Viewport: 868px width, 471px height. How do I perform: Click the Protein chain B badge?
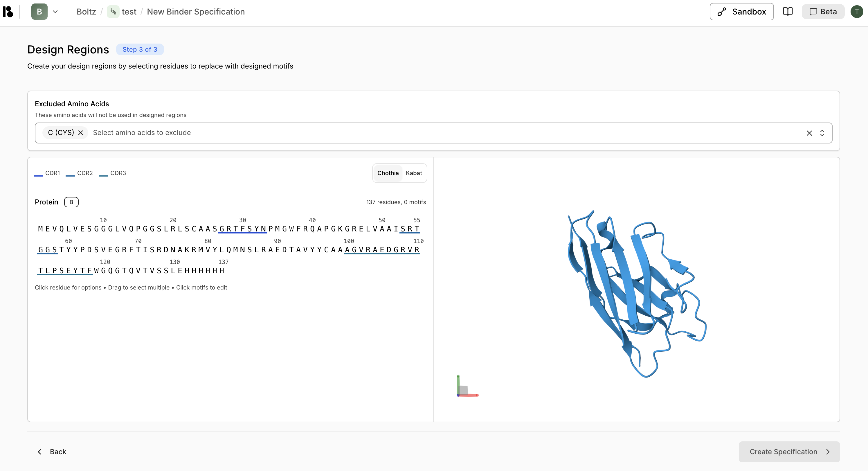point(71,202)
